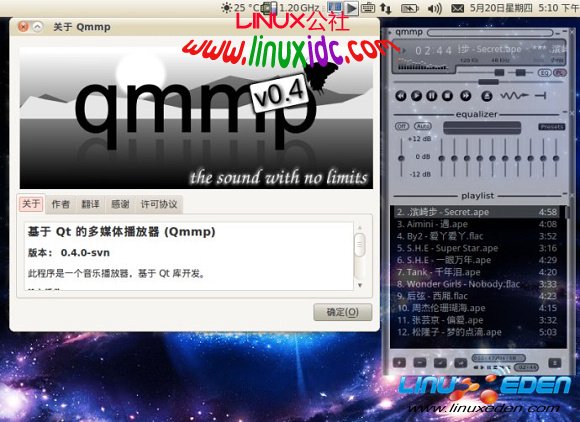
Task: Toggle equalizer Auto button
Action: 423,126
